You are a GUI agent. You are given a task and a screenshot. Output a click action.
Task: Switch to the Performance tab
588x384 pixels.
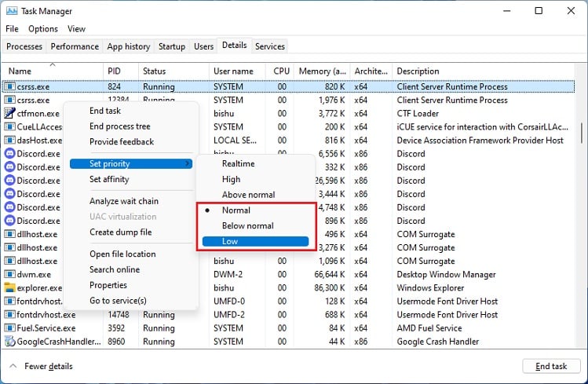point(75,46)
